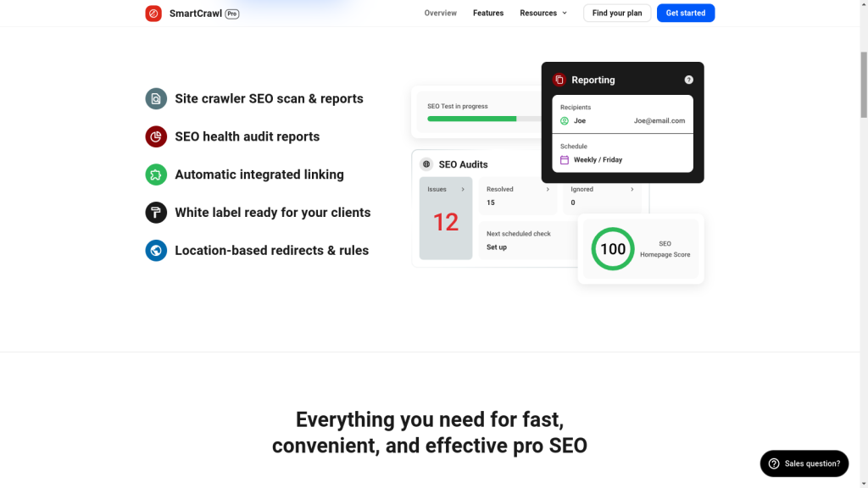The height and width of the screenshot is (488, 868).
Task: Click the Site crawler SEO scan icon
Action: [156, 99]
